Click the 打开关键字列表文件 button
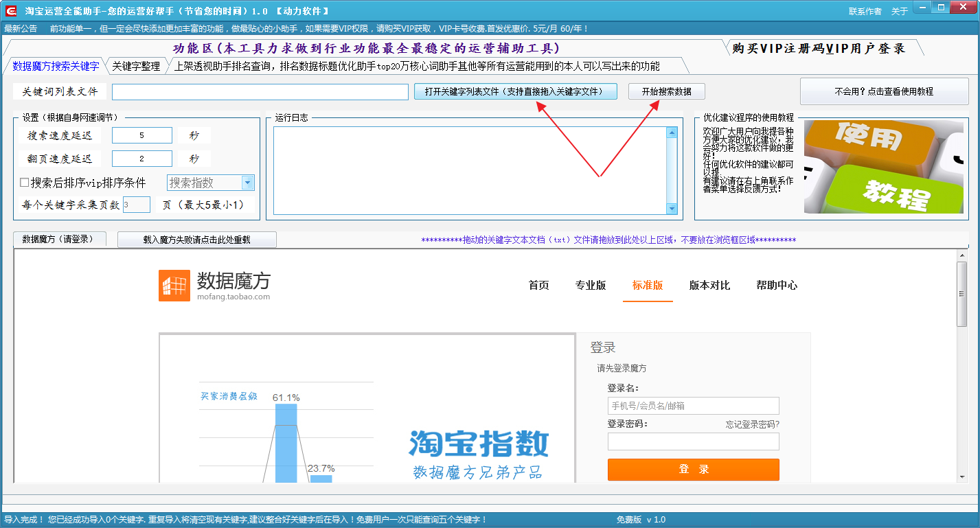The width and height of the screenshot is (980, 528). (x=516, y=91)
